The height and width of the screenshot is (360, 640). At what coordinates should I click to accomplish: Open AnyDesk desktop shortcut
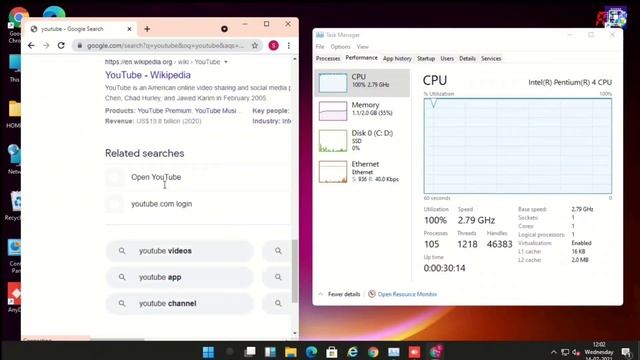pos(14,298)
